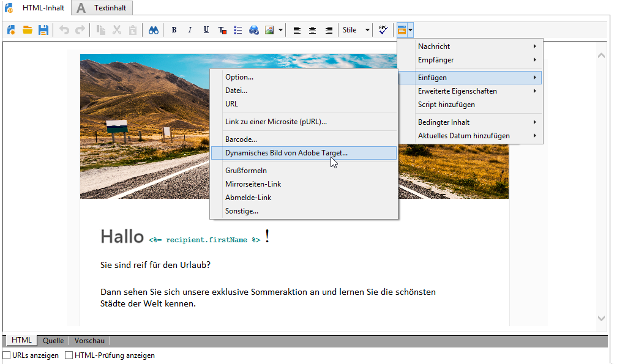617x364 pixels.
Task: Open Find with the binoculars icon
Action: (154, 30)
